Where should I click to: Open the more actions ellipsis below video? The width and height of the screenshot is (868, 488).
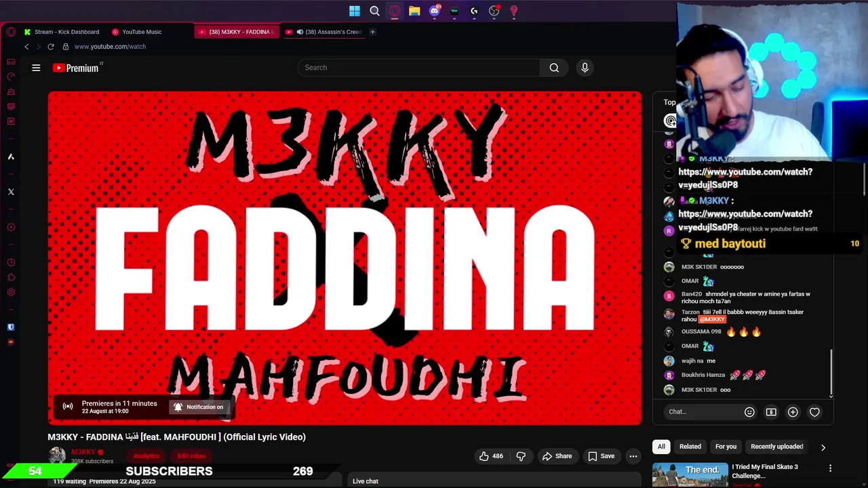tap(633, 456)
